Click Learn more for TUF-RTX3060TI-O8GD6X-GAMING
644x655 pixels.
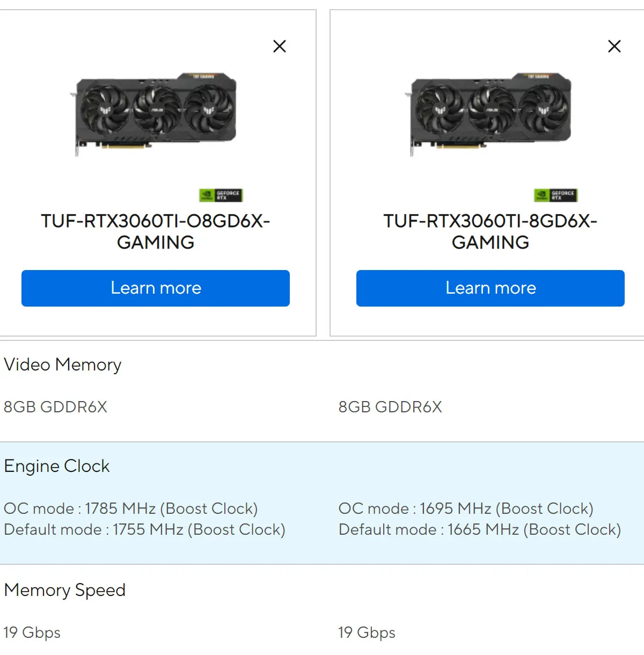point(156,288)
